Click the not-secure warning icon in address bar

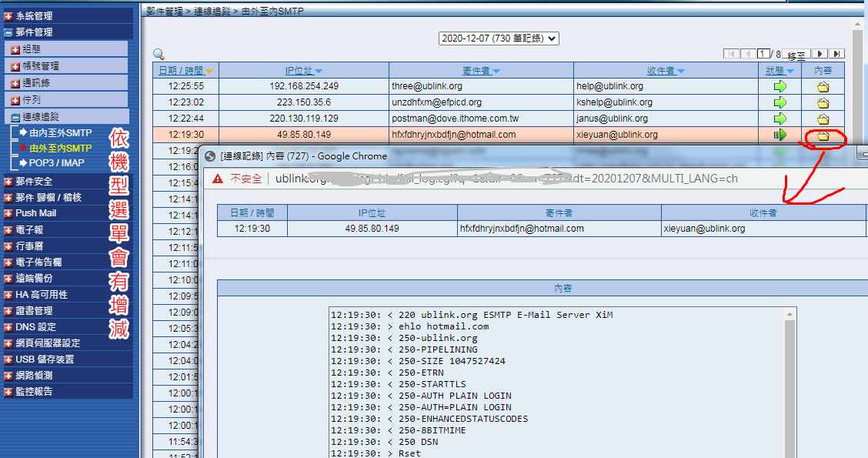pyautogui.click(x=217, y=179)
